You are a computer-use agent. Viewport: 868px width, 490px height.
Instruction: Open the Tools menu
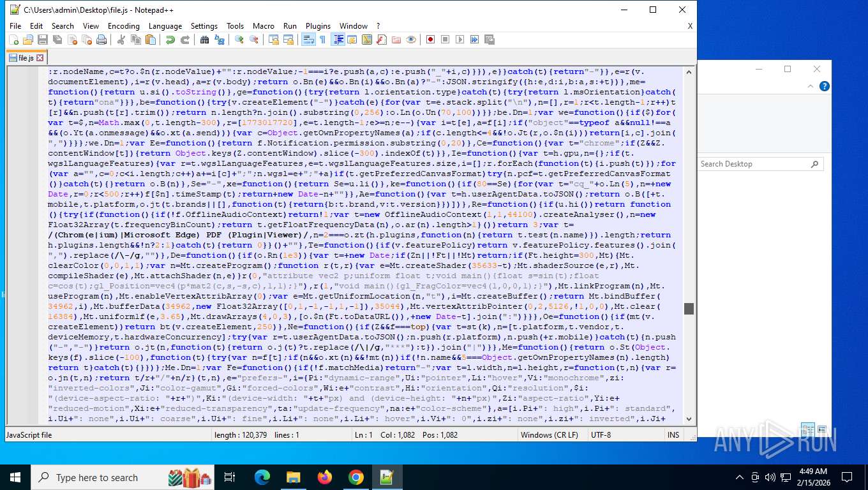(236, 26)
